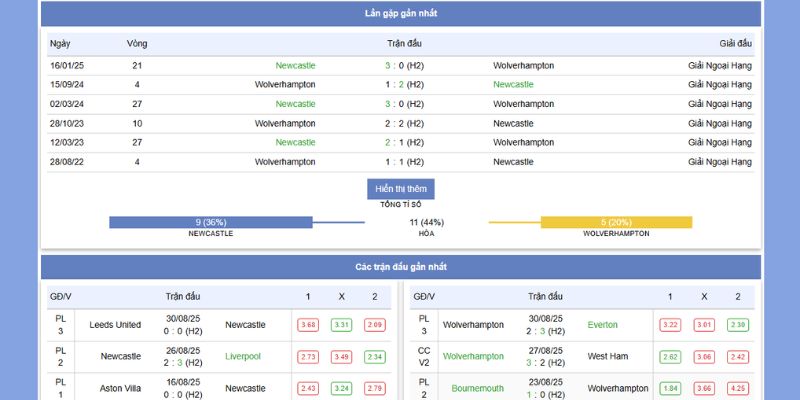Click the 27/08/25 3 : 2 (H2) result
This screenshot has height=400, width=800.
(x=545, y=357)
